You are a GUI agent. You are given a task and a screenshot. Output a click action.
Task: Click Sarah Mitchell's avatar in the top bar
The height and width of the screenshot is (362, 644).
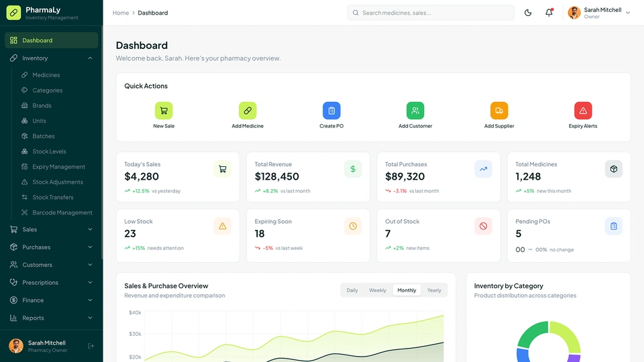[574, 13]
